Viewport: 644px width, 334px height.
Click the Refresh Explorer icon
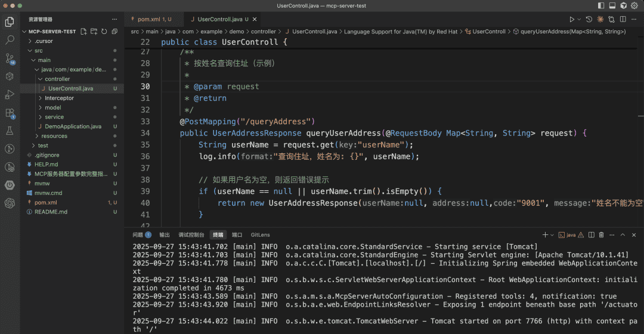coord(104,32)
